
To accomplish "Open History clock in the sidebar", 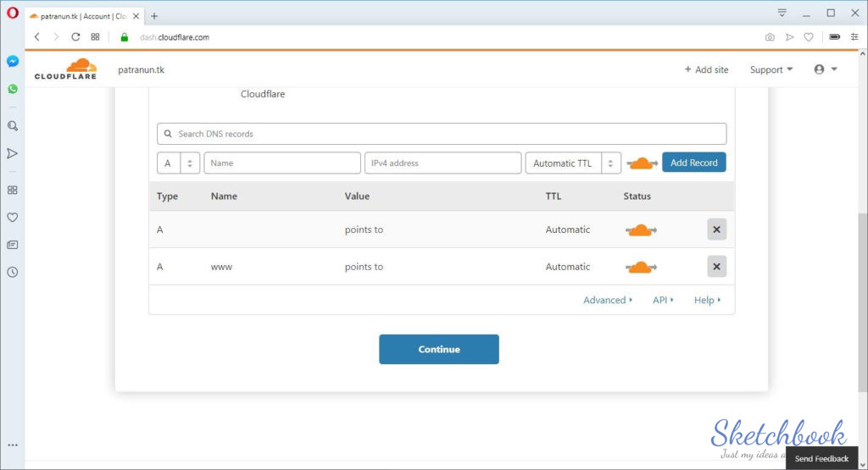I will [x=12, y=272].
